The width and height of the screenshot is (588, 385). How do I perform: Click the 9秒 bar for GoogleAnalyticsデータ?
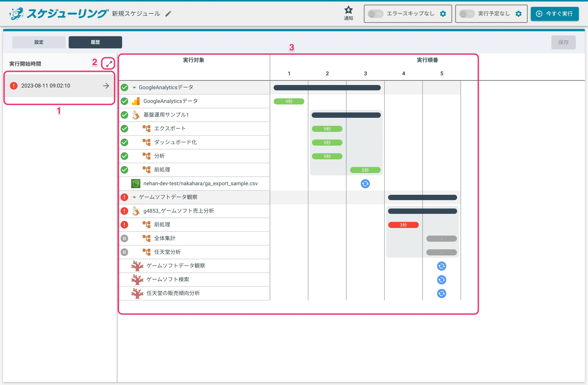(289, 101)
